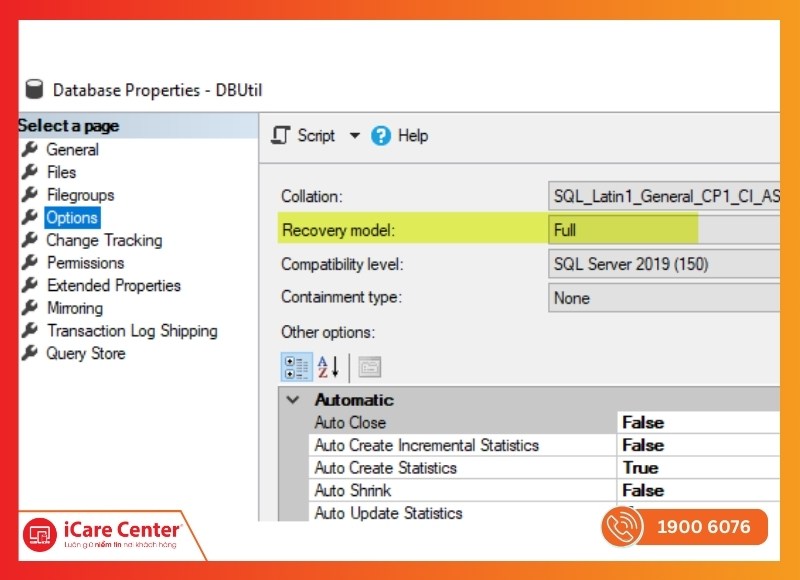The image size is (800, 580).
Task: Open the Mirroring page
Action: tap(75, 308)
